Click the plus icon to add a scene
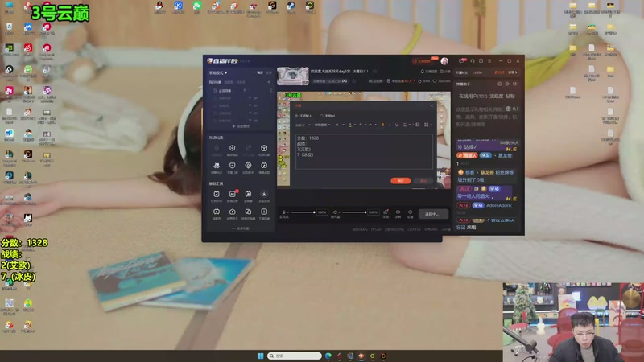This screenshot has height=362, width=644. pyautogui.click(x=269, y=82)
